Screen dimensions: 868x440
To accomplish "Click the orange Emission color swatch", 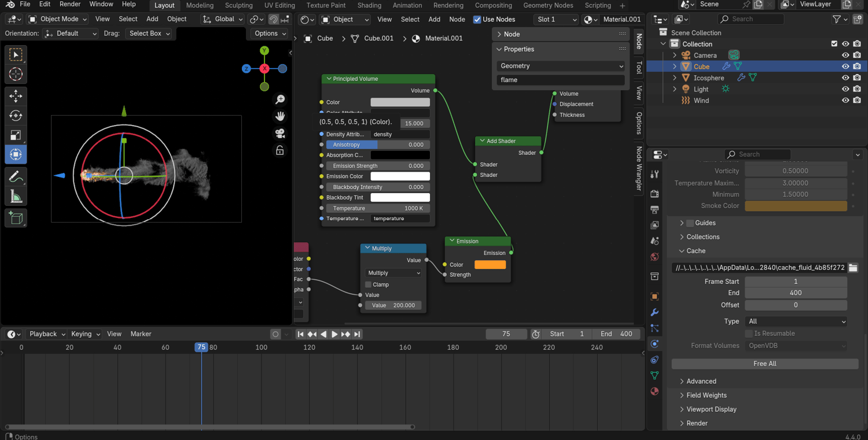I will pos(490,265).
